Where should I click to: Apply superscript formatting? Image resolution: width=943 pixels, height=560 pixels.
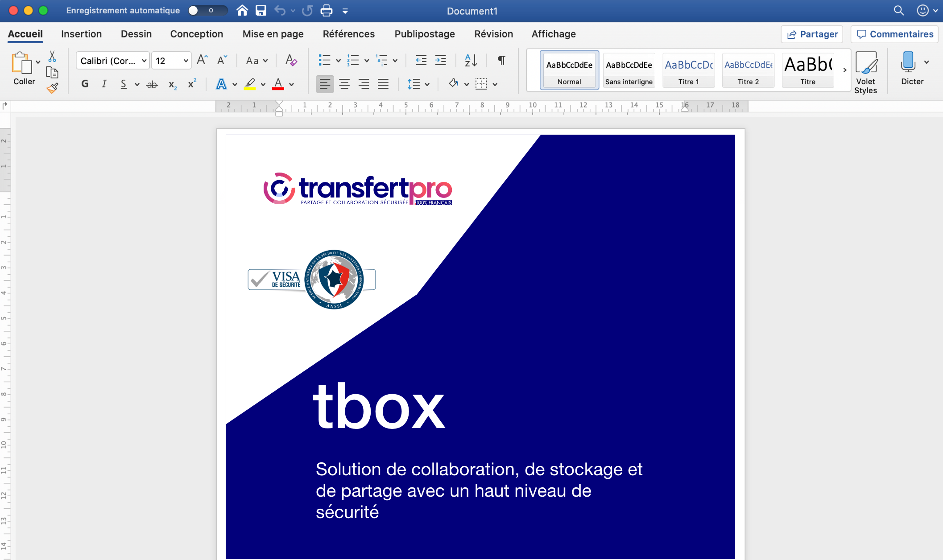[x=192, y=84]
